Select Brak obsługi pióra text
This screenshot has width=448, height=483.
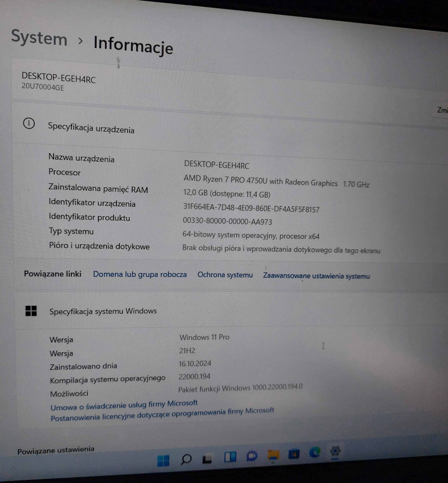click(281, 249)
